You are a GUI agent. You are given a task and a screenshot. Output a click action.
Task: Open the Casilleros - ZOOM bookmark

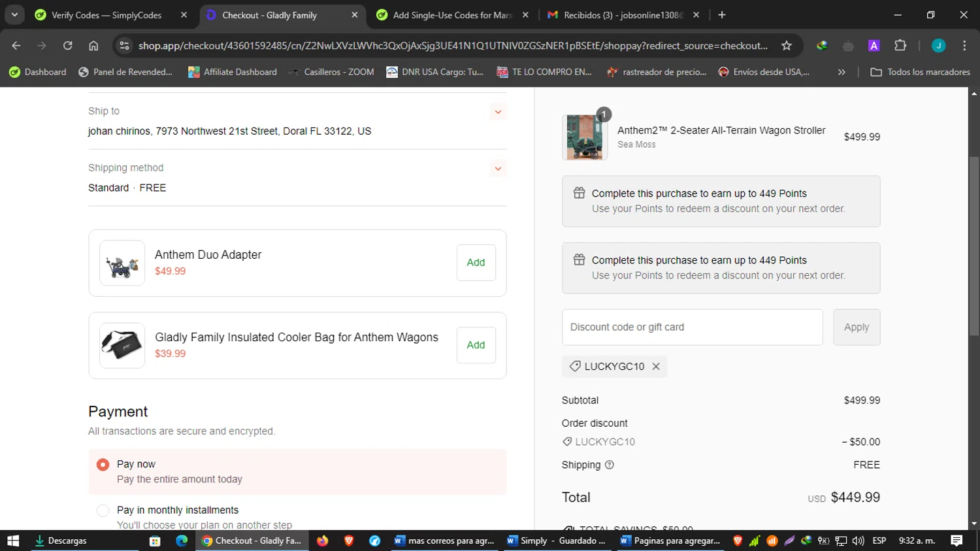[x=331, y=72]
